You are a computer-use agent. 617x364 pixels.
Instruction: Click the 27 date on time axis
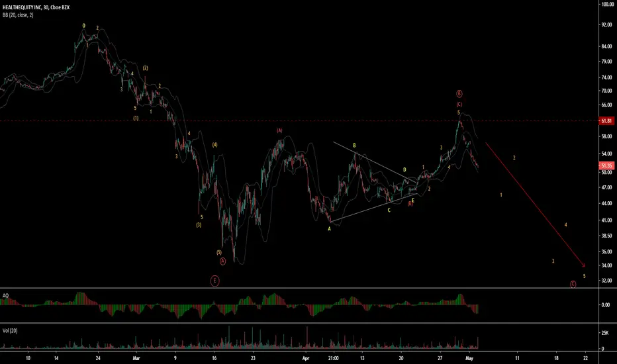point(440,358)
